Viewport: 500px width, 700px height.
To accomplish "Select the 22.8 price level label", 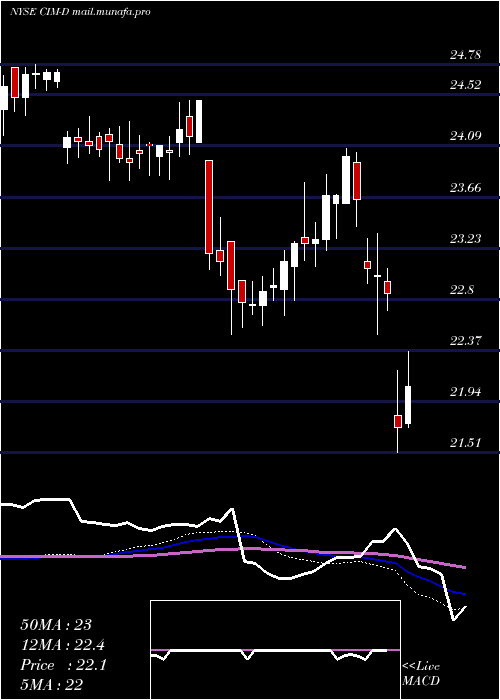I will (462, 290).
